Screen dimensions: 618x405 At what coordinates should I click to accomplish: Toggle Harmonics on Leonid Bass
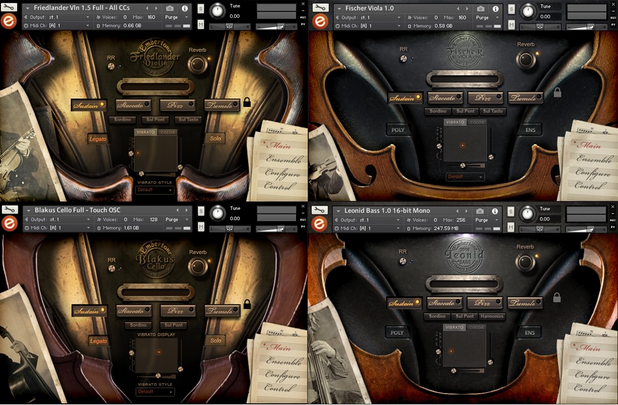coord(492,316)
